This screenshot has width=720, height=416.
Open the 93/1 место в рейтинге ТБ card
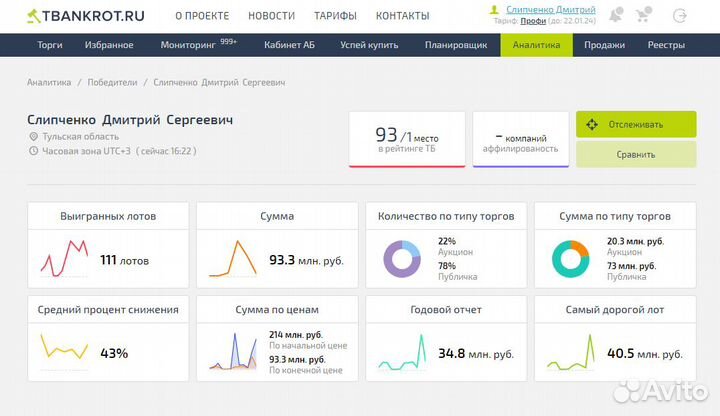407,139
